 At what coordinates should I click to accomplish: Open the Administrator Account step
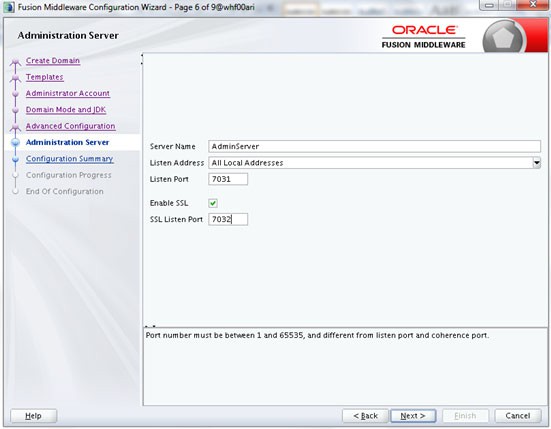68,93
